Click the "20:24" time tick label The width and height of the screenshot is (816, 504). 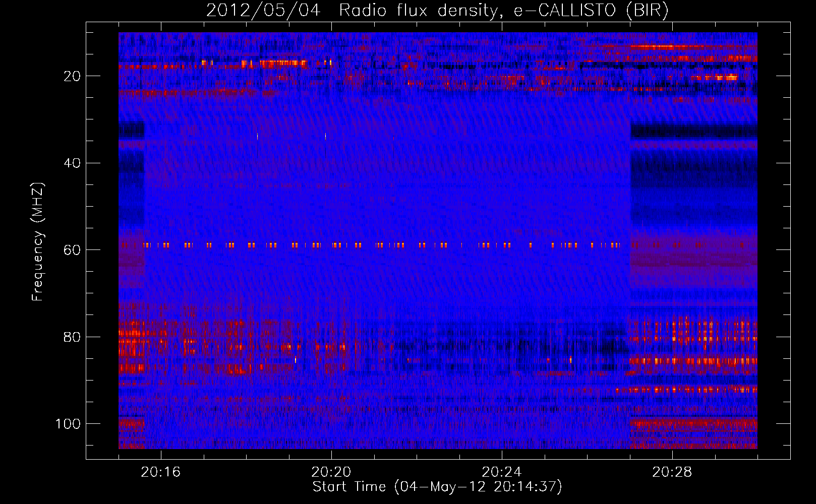(502, 472)
